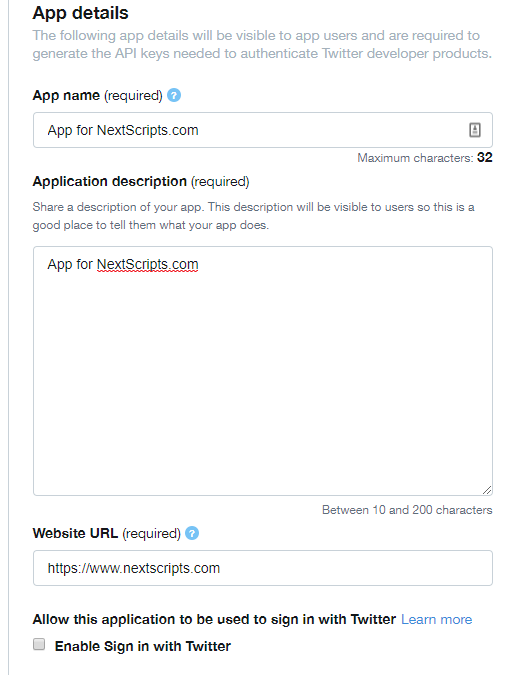Click the Application description label

click(141, 181)
